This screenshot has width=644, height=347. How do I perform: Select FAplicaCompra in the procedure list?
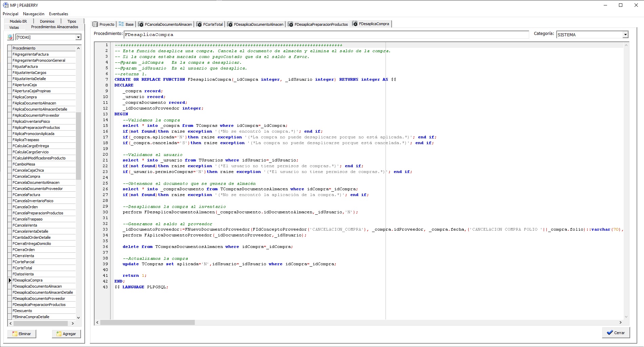pyautogui.click(x=44, y=97)
